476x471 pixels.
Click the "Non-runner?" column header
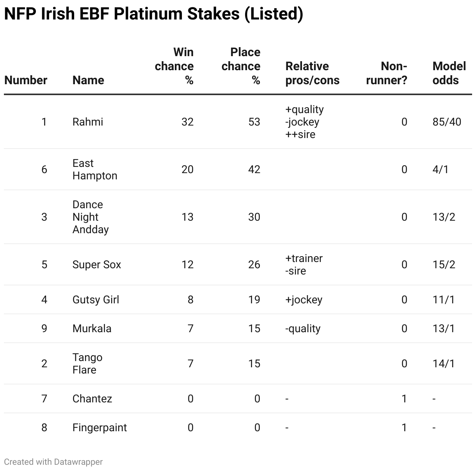387,73
